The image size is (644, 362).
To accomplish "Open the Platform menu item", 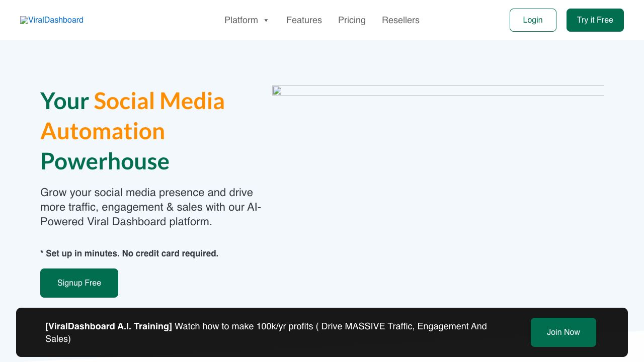I will coord(241,20).
